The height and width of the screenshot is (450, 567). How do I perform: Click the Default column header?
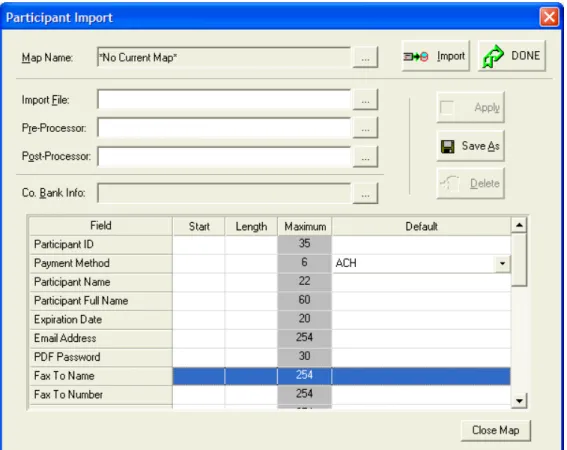click(x=421, y=226)
